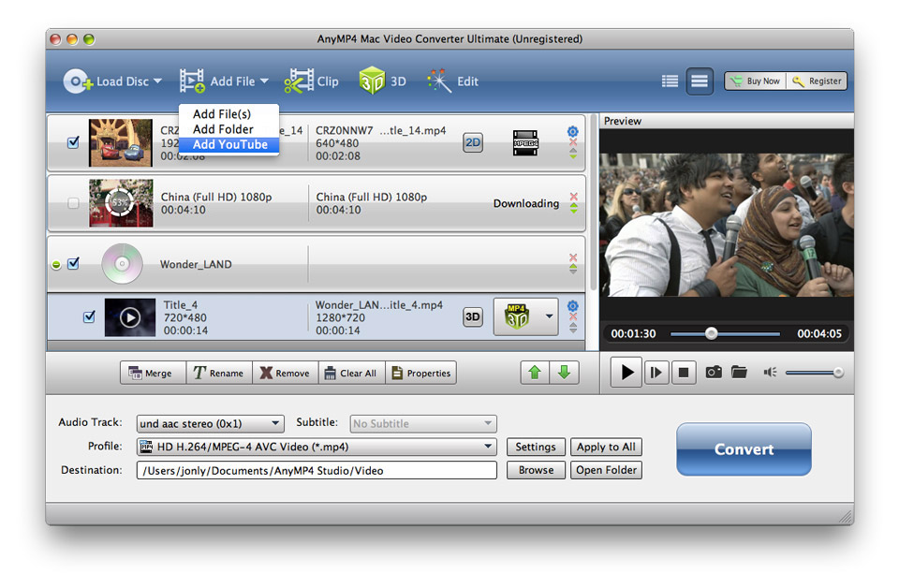Switch to compact list view icon
Screen dimensions: 899x588
click(x=670, y=81)
